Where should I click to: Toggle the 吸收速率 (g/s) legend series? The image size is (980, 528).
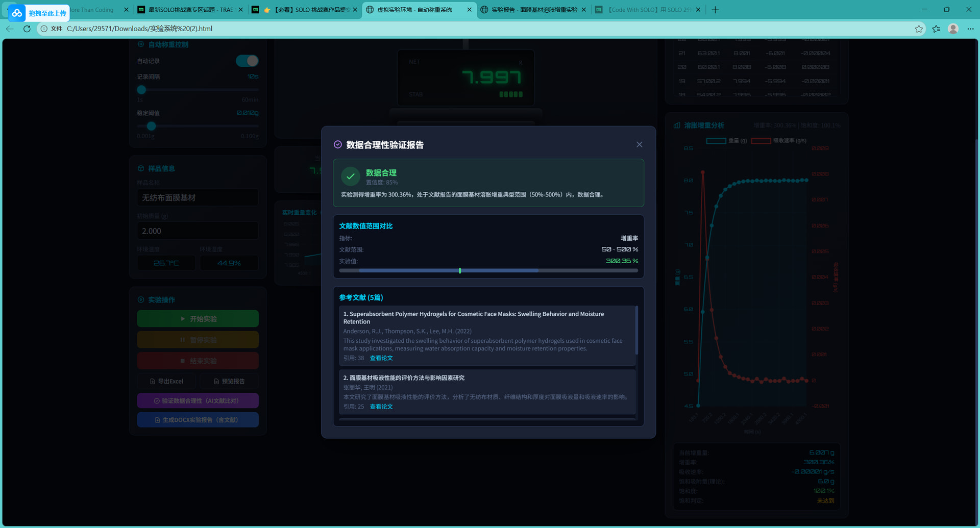pyautogui.click(x=778, y=141)
